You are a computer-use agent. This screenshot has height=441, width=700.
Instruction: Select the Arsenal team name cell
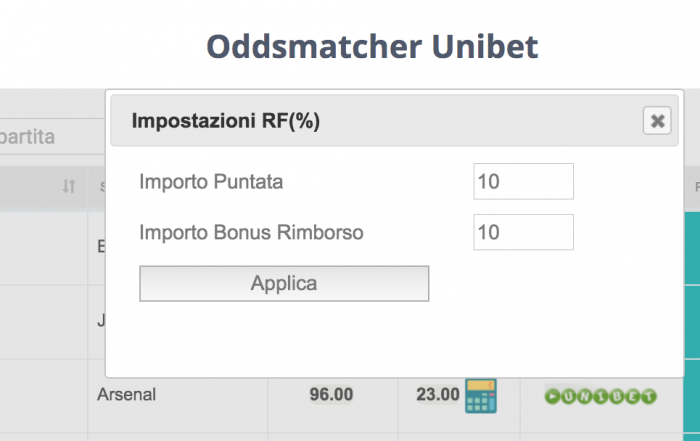coord(126,395)
